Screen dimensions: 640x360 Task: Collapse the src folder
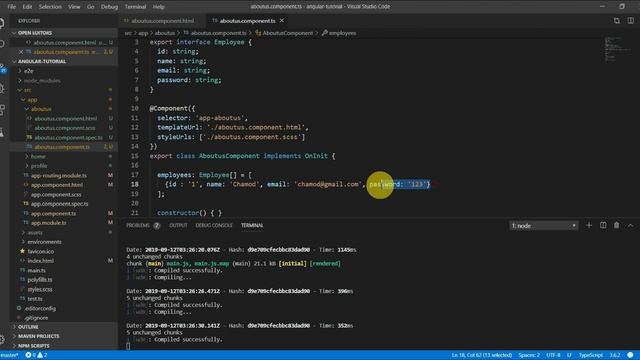pyautogui.click(x=27, y=90)
